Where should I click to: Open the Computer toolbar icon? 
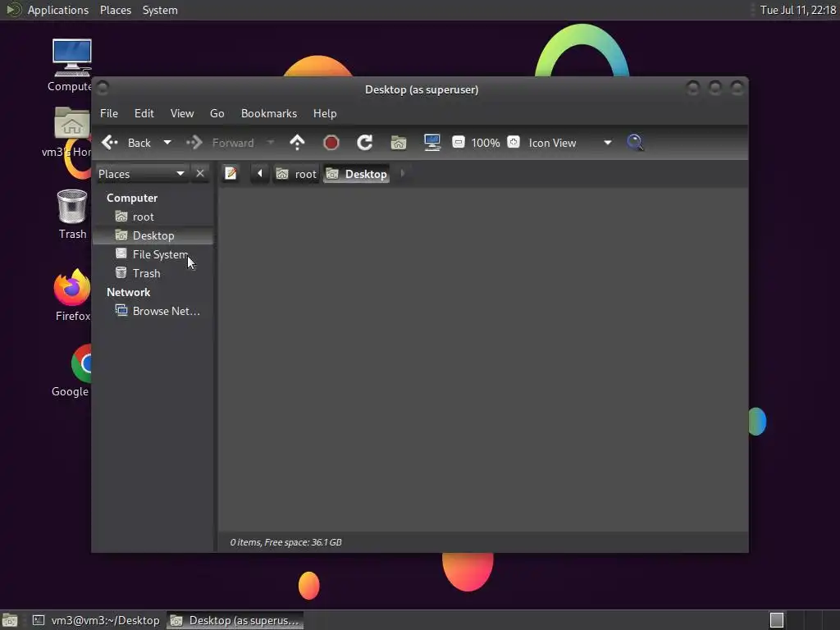(431, 143)
